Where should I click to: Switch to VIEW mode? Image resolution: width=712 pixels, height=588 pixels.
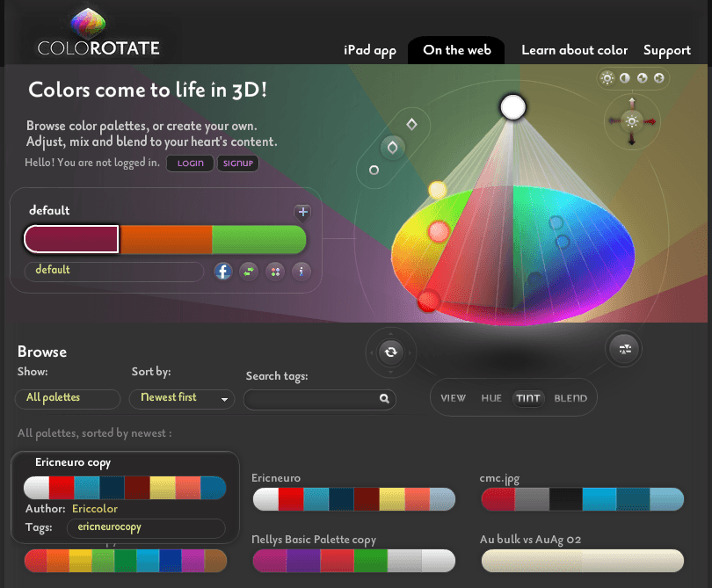click(x=454, y=398)
